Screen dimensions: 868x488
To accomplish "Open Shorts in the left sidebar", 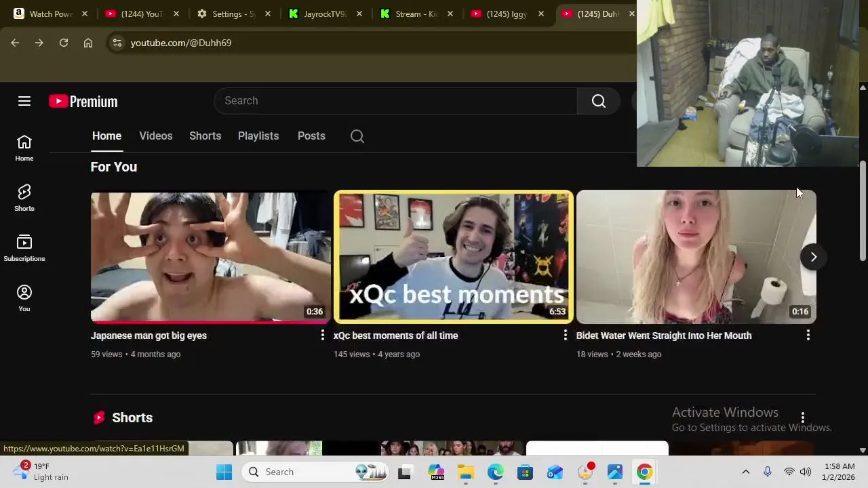I will tap(24, 198).
